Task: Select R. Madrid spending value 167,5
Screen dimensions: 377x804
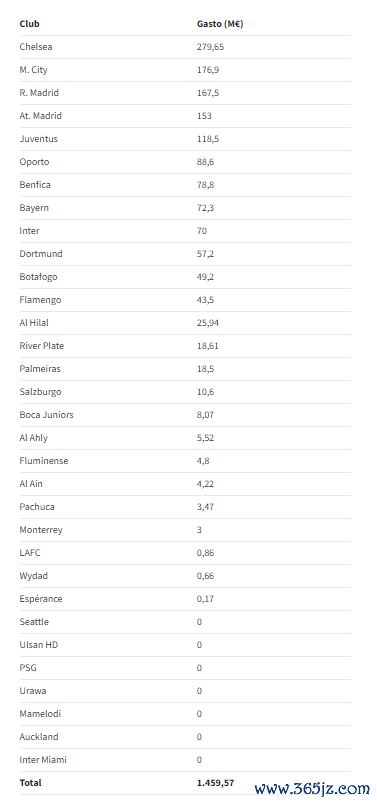Action: tap(208, 93)
